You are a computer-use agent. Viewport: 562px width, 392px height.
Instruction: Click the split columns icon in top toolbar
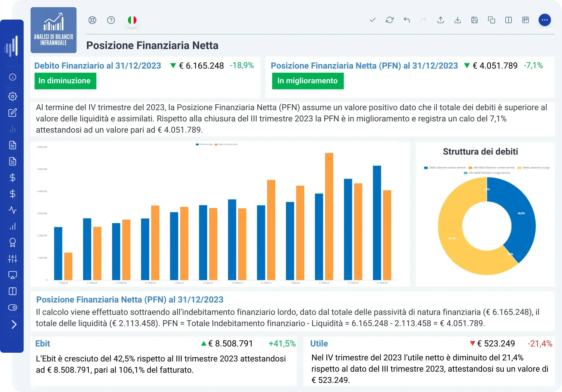[508, 20]
